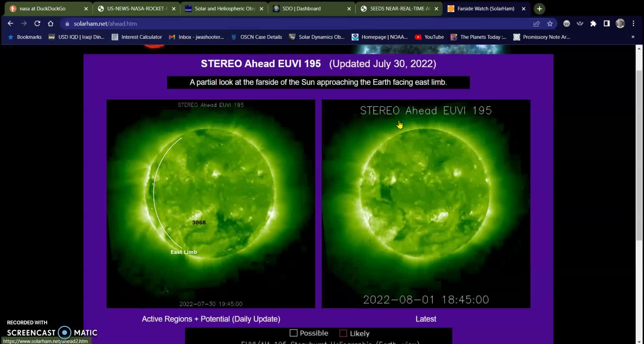Expand the bookmarks overflow chevron
The image size is (644, 344).
[x=633, y=37]
